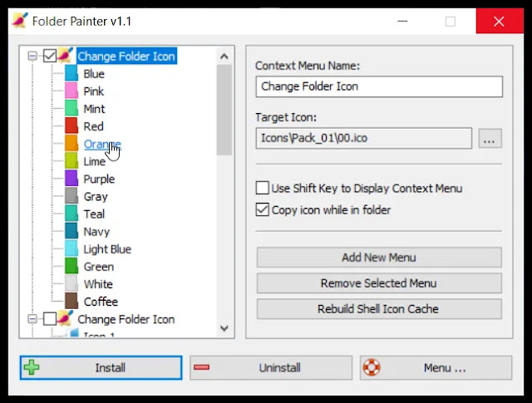Click the Blue folder color icon
The image size is (532, 403).
[x=71, y=74]
